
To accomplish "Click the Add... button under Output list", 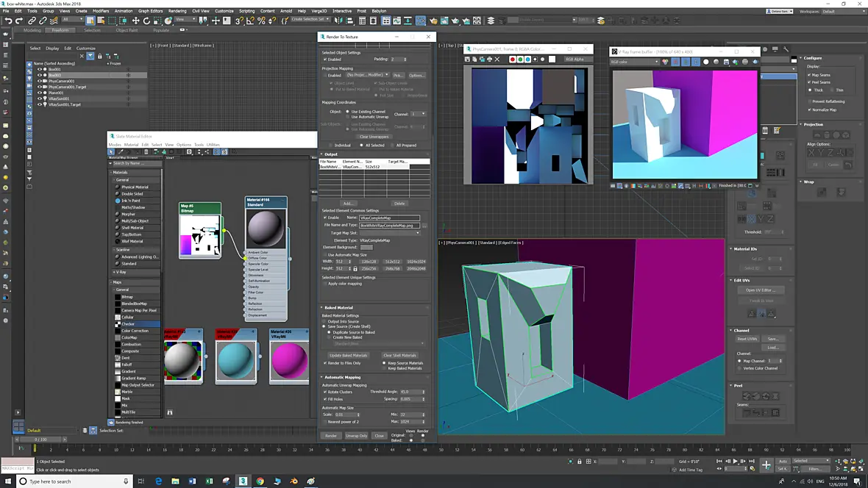I will tap(347, 204).
